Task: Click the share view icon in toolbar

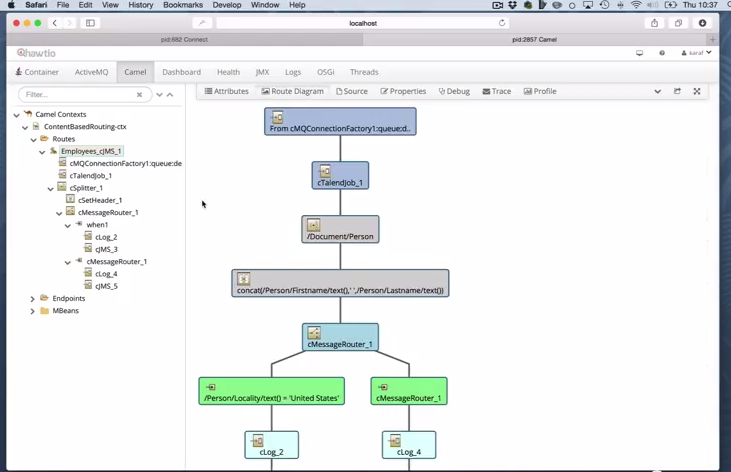Action: [677, 91]
